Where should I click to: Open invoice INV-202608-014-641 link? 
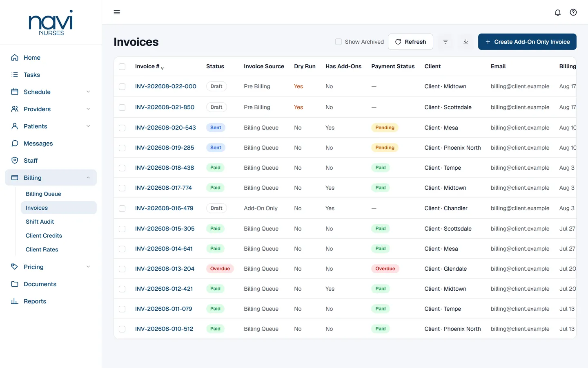[164, 249]
